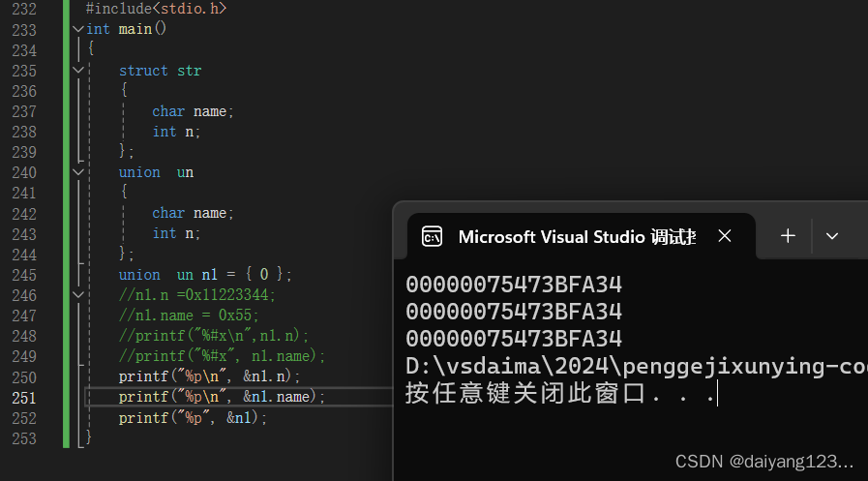The image size is (868, 481).
Task: Close the Microsoft Visual Studio console tab
Action: (x=725, y=236)
